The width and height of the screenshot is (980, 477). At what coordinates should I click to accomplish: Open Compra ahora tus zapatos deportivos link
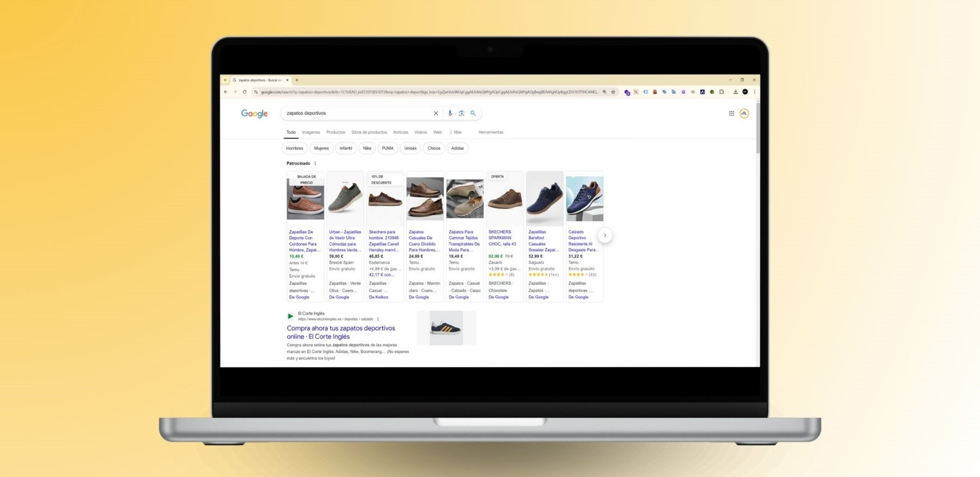click(341, 332)
